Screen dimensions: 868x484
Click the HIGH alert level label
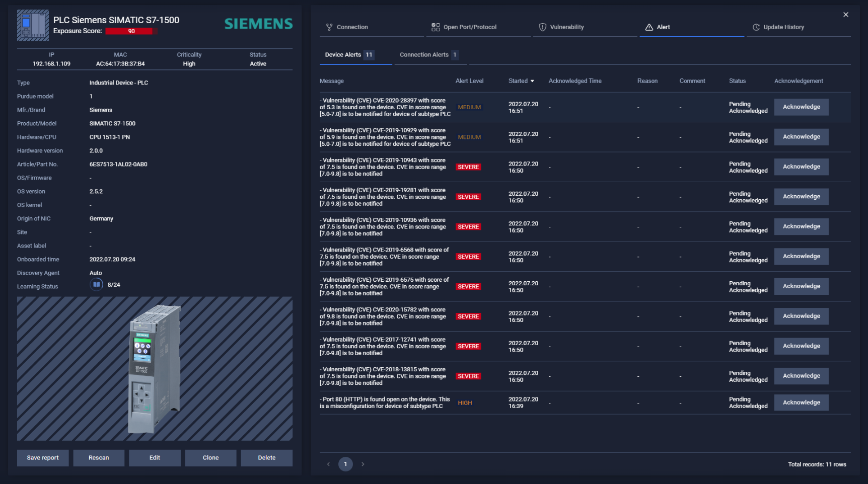coord(465,403)
